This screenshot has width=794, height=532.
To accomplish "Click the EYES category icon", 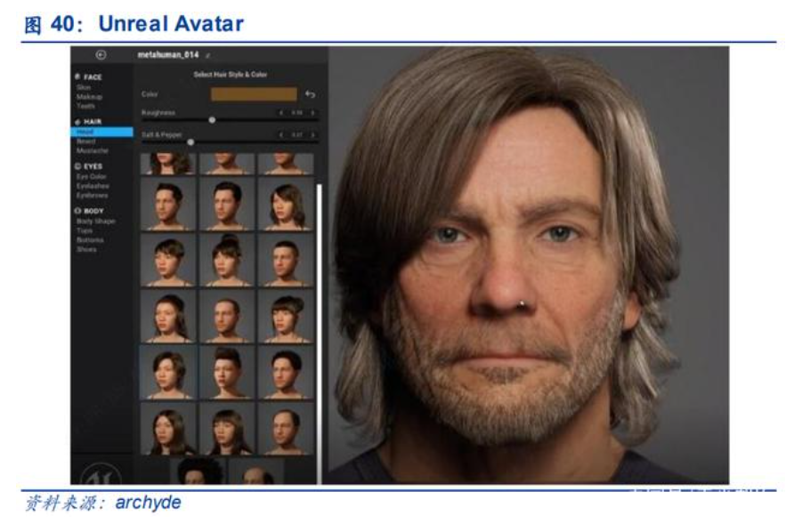I will tap(78, 166).
